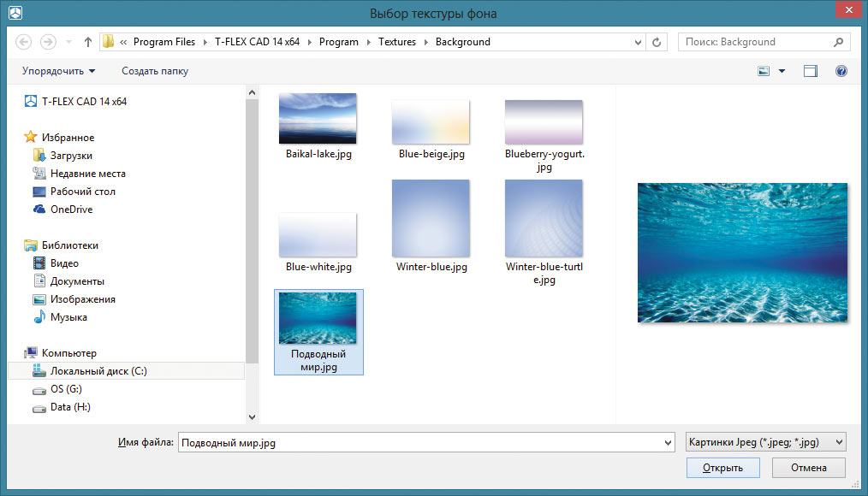Open the Упорядочить menu
Image resolution: width=868 pixels, height=496 pixels.
pyautogui.click(x=59, y=71)
